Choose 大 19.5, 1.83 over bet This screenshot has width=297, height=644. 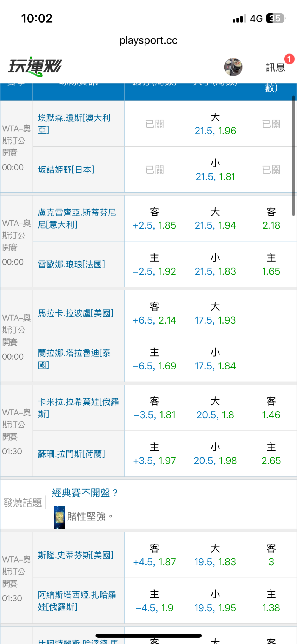pos(215,555)
